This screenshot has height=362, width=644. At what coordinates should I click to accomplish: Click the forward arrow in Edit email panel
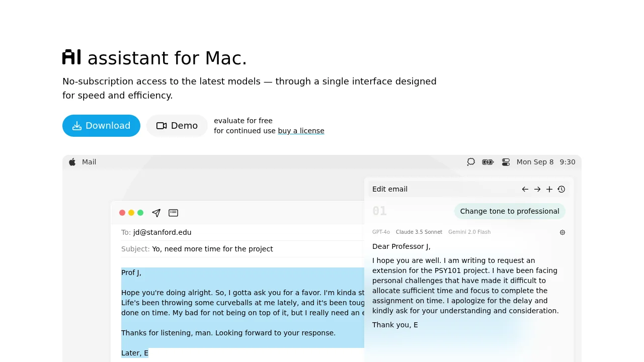pos(537,189)
